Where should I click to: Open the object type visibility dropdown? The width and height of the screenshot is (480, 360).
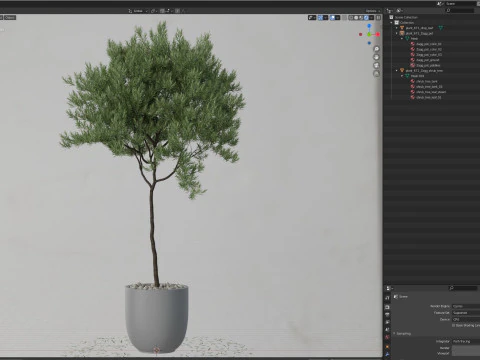[x=312, y=18]
